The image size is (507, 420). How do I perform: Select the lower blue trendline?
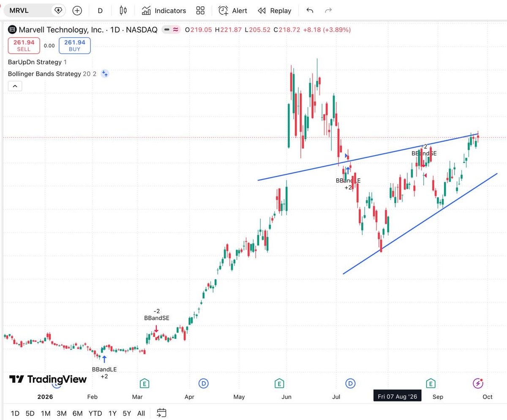(x=420, y=224)
